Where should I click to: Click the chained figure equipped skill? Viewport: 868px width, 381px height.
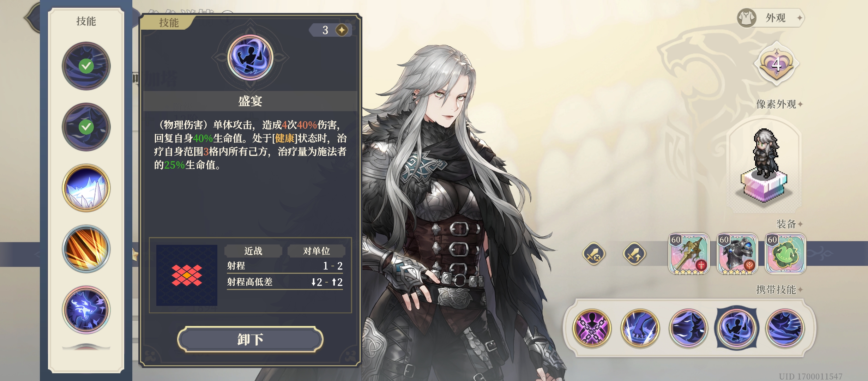pos(592,328)
